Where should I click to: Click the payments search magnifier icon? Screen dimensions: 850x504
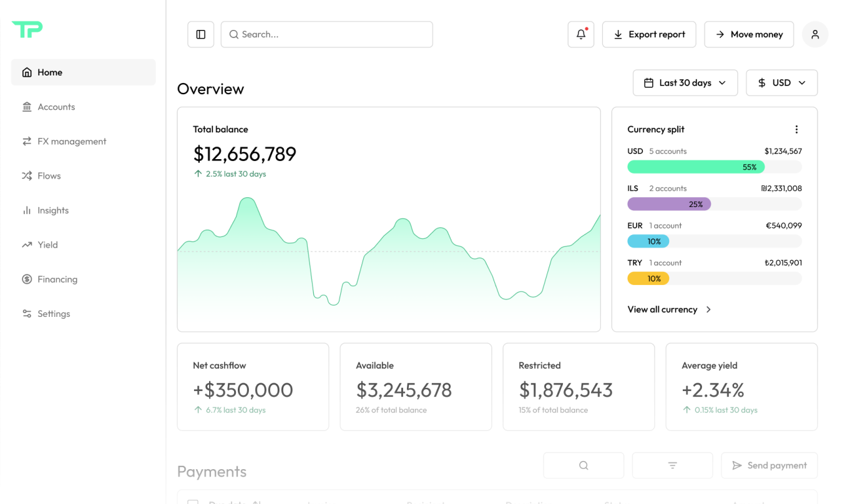pos(583,465)
